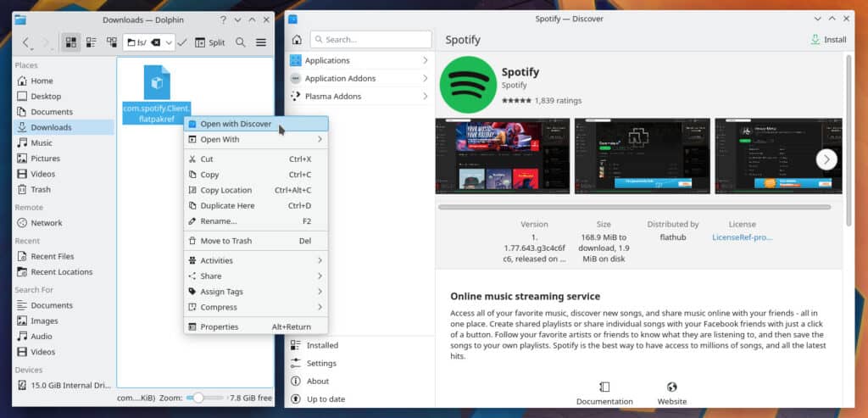
Task: Choose Rename from context menu
Action: 256,221
